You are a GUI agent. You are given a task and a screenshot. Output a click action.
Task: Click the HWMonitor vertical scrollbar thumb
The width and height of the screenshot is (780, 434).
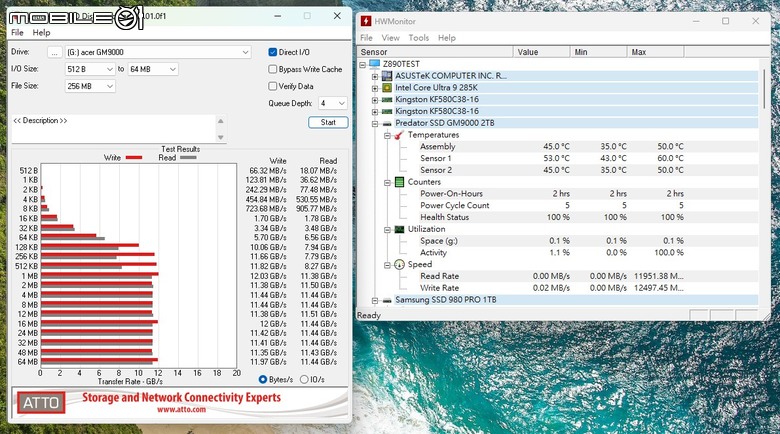click(765, 88)
